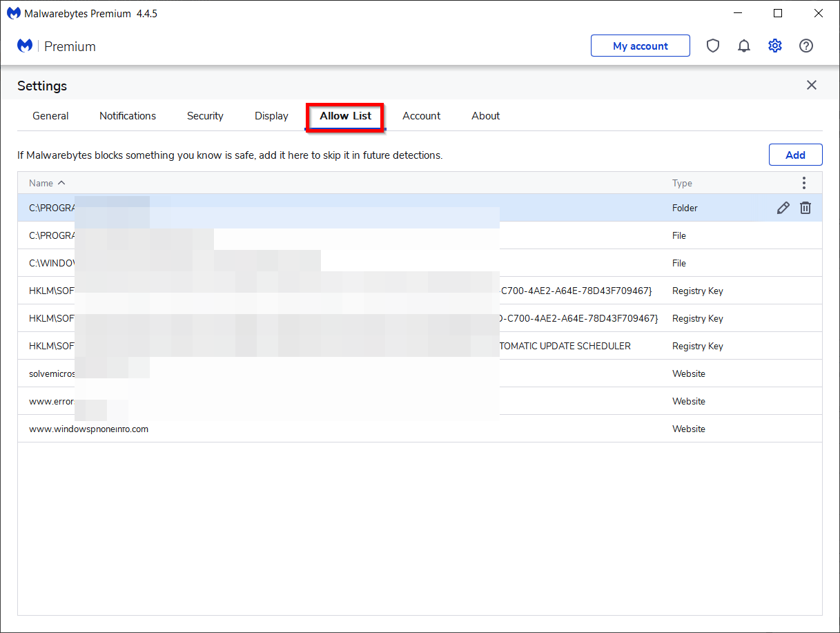
Task: Select the Allow List tab
Action: pyautogui.click(x=346, y=116)
